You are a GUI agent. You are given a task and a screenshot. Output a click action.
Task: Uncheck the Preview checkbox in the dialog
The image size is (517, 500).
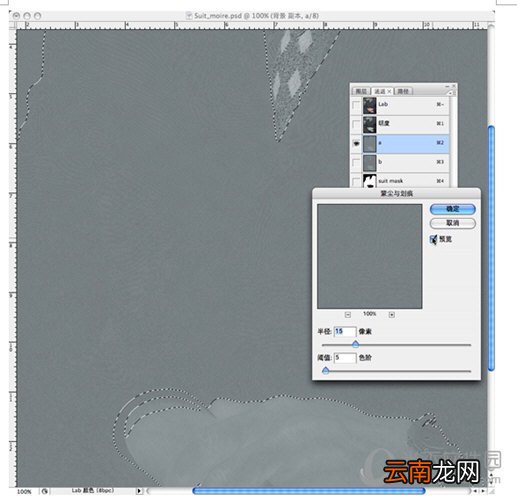[433, 239]
